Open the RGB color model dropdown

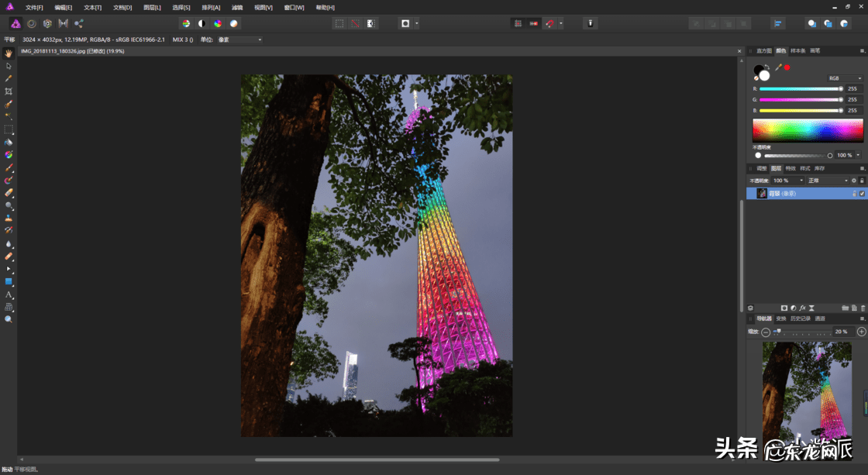click(x=844, y=78)
